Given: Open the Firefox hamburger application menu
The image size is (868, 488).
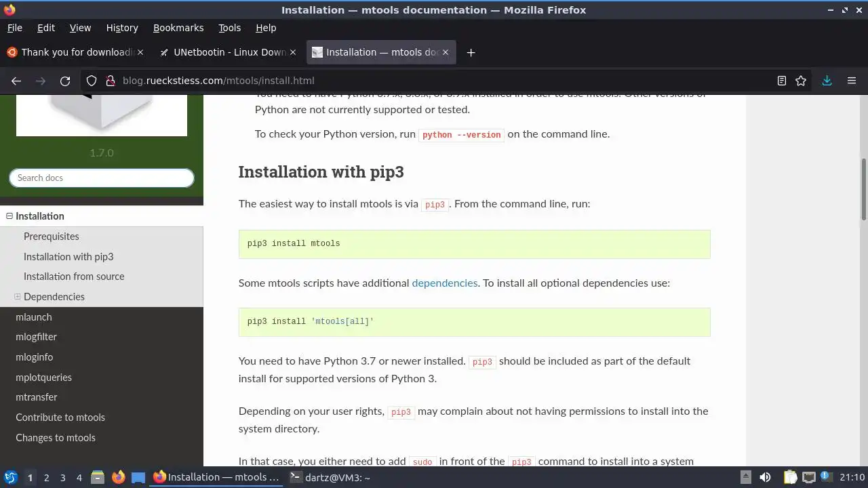Looking at the screenshot, I should pyautogui.click(x=852, y=81).
